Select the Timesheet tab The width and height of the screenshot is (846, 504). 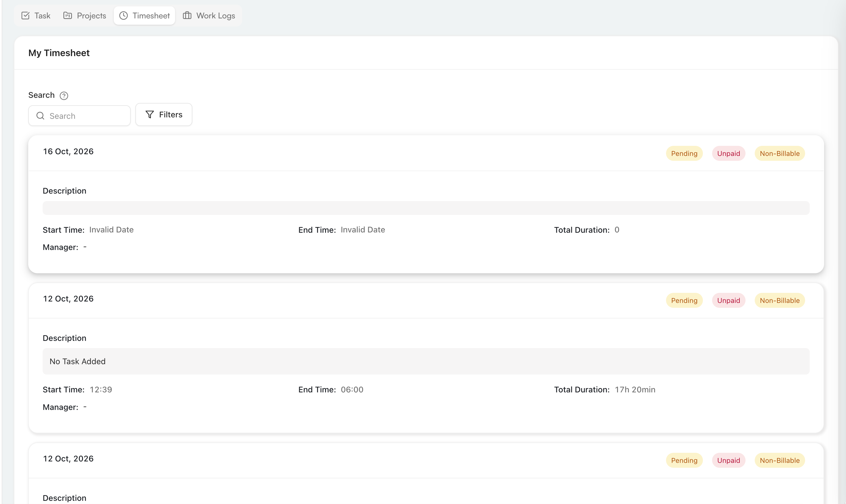coord(145,16)
